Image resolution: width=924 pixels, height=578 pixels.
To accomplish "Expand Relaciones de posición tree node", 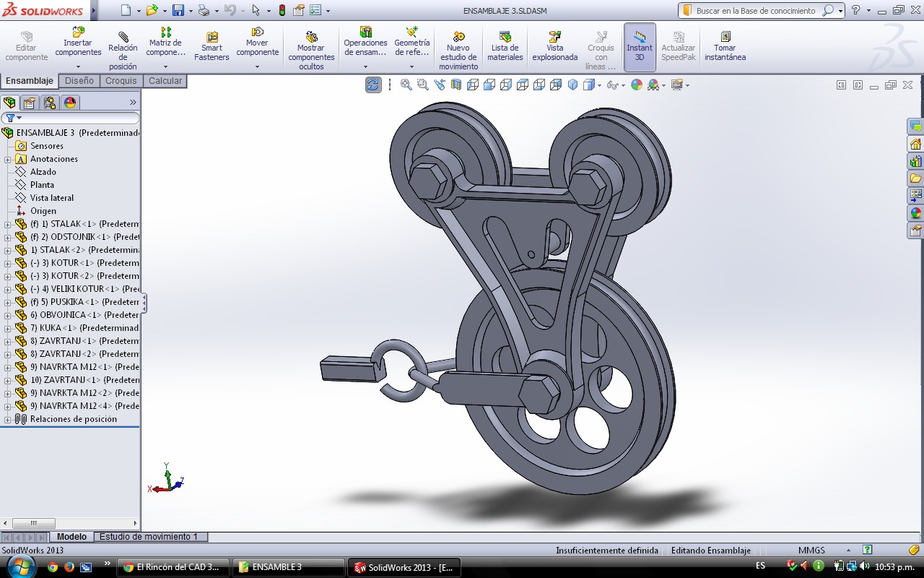I will coord(7,419).
